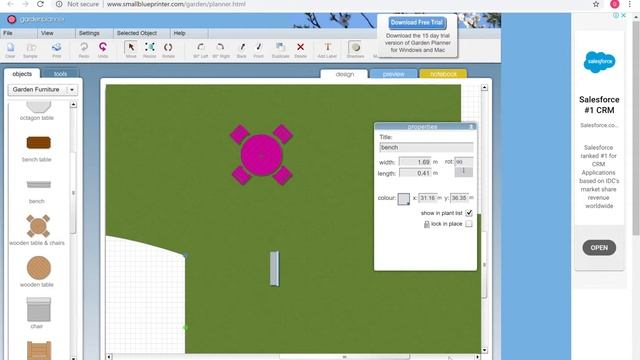This screenshot has height=360, width=640.
Task: Switch to the objects tab
Action: coord(22,74)
